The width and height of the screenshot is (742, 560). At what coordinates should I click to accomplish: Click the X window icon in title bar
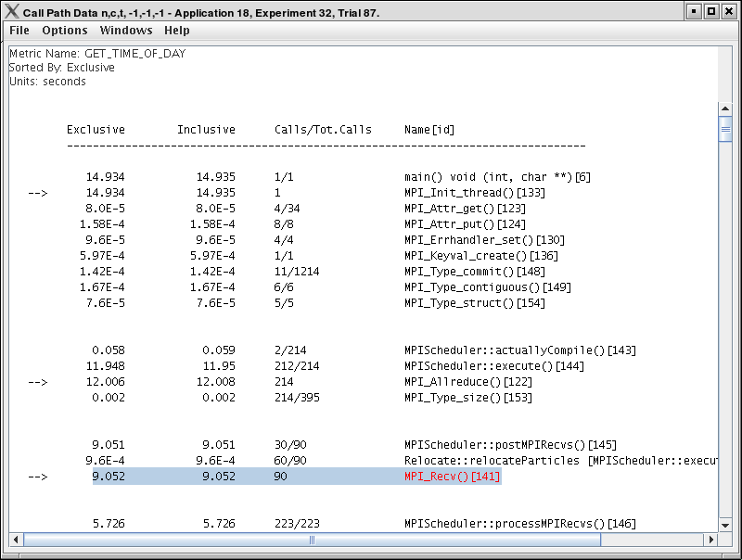(x=11, y=10)
